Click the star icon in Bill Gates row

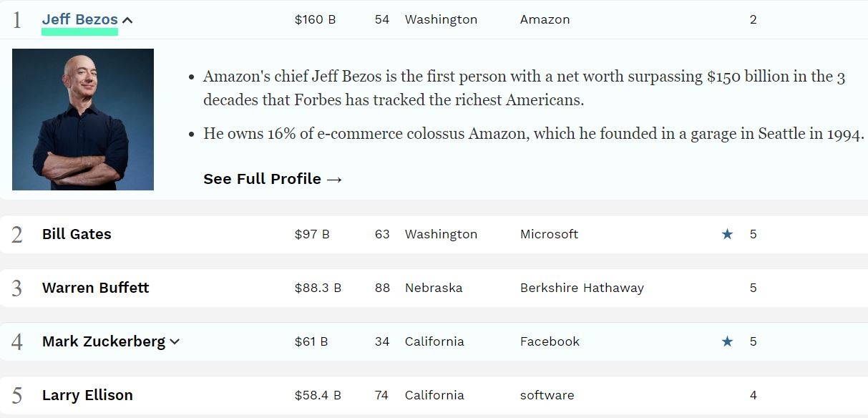pos(727,234)
